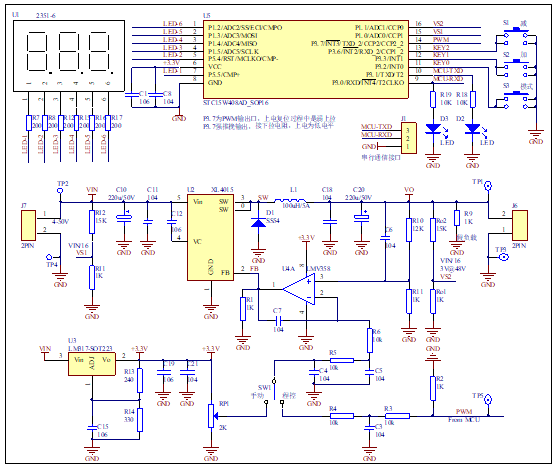Click the 'FB' net label near U2
This screenshot has height=469, width=558.
point(254,269)
